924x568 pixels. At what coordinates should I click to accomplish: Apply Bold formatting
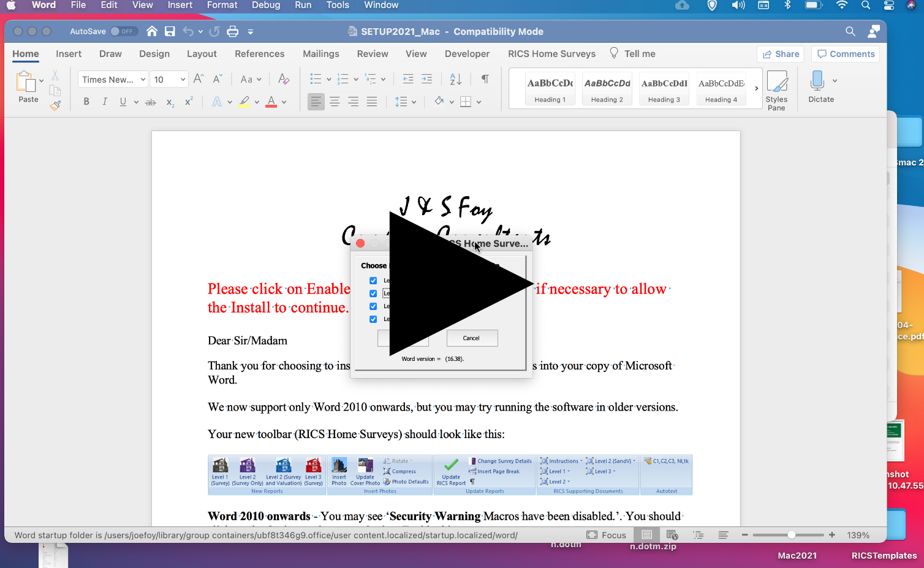[x=86, y=102]
